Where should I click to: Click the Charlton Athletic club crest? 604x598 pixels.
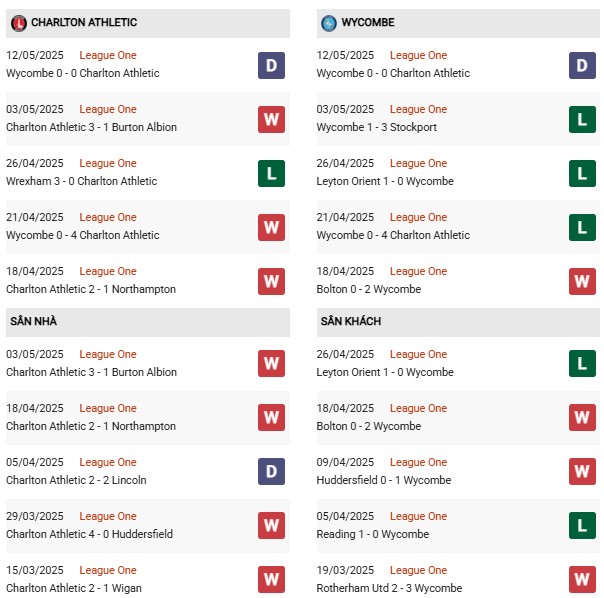(18, 23)
